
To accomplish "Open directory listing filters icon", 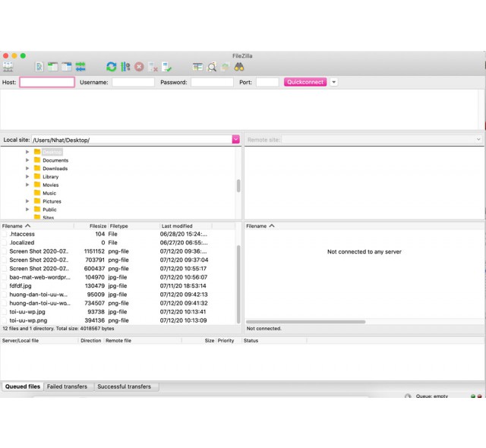I will (x=197, y=67).
